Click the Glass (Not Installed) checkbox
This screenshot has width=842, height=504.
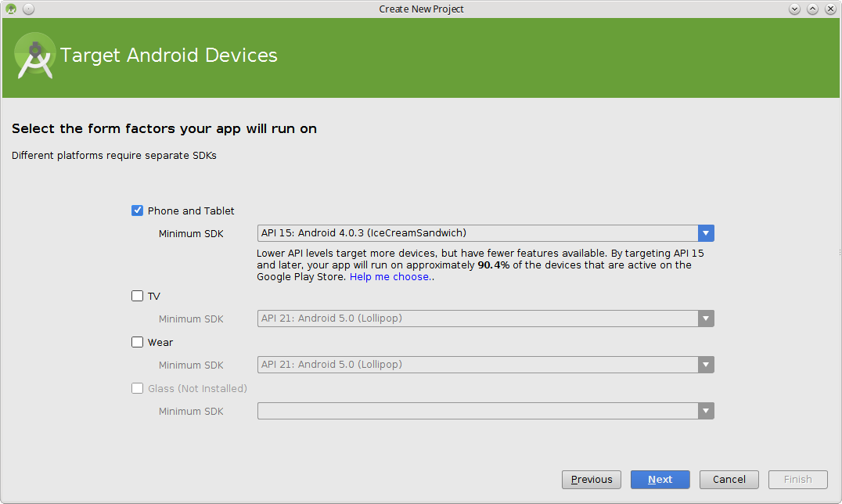click(138, 388)
